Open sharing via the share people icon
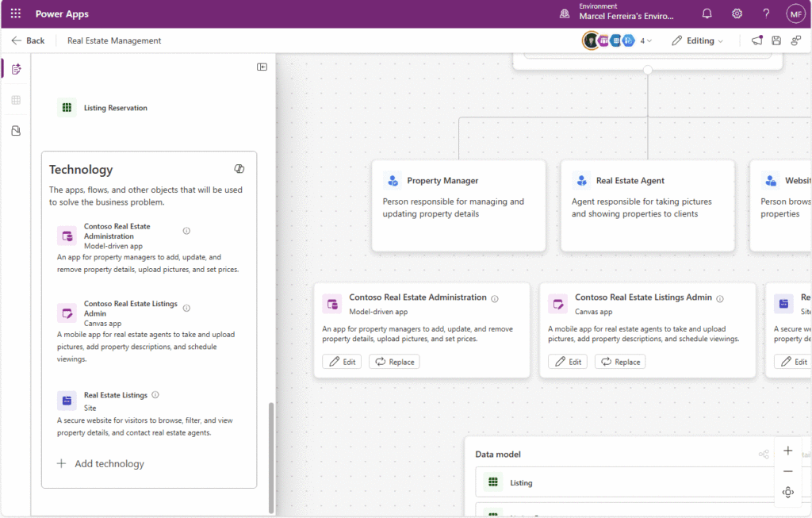The image size is (812, 518). (x=795, y=40)
